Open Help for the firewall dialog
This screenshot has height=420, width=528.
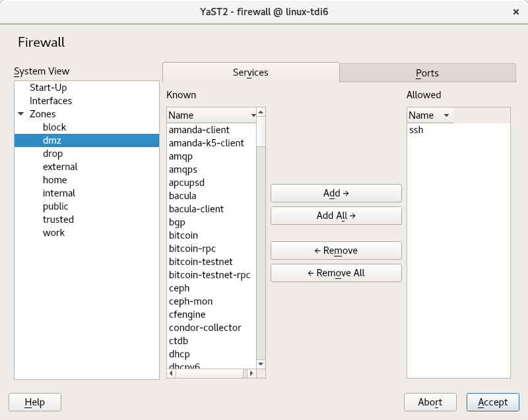(34, 402)
